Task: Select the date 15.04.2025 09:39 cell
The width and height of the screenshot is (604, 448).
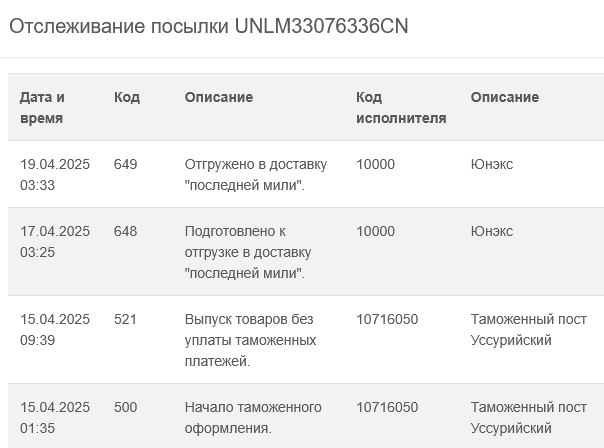Action: pos(55,329)
